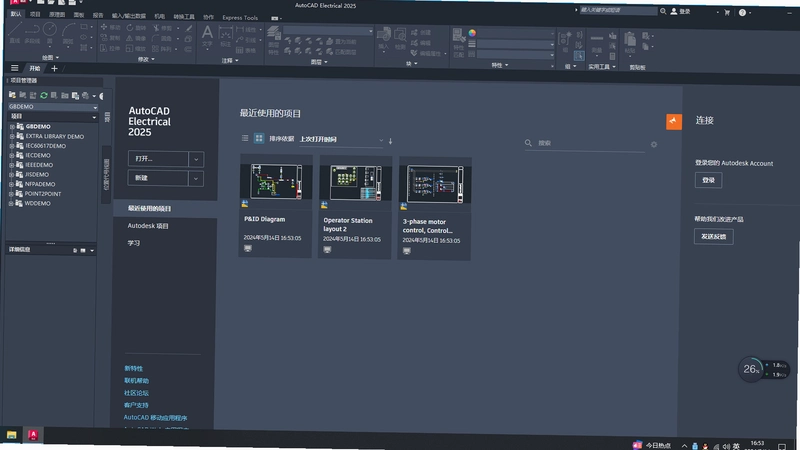Viewport: 800px width, 450px height.
Task: Expand the EXTRA LIBRARY DEMO node
Action: click(12, 136)
